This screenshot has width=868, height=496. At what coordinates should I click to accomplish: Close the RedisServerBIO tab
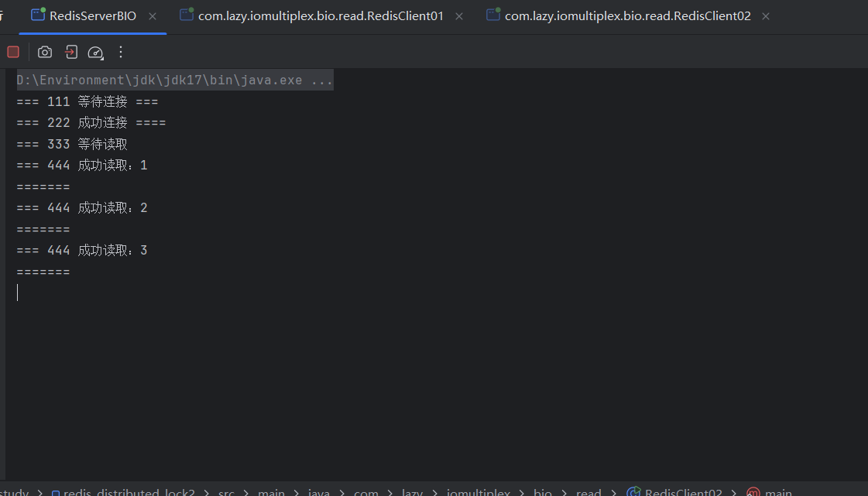click(152, 16)
